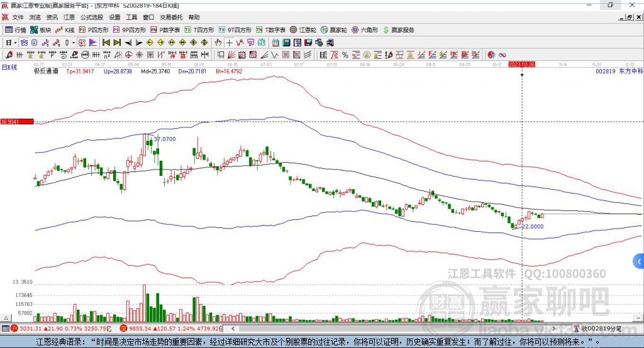Image resolution: width=644 pixels, height=348 pixels.
Task: Click the 行情 toolbar button
Action: pyautogui.click(x=16, y=30)
